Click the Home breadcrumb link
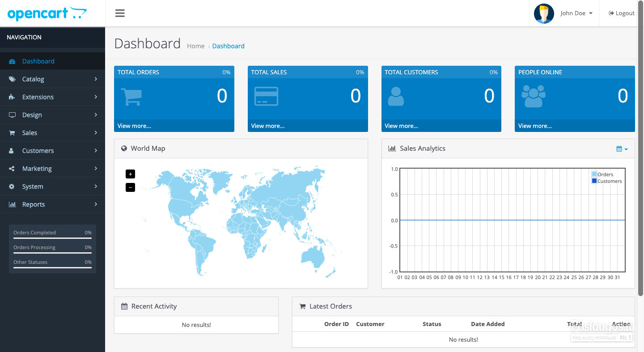 [195, 46]
